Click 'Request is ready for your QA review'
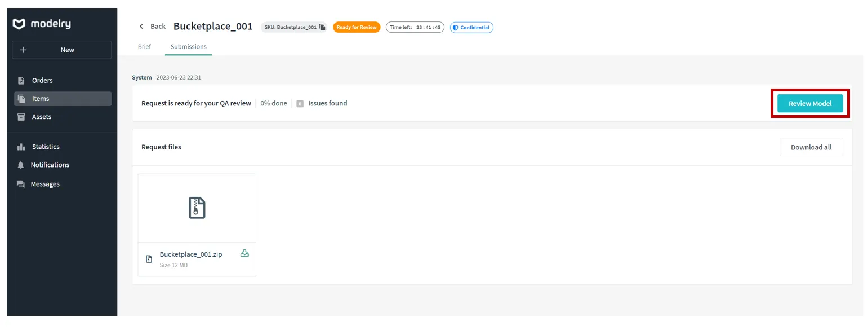Image resolution: width=868 pixels, height=330 pixels. point(196,104)
